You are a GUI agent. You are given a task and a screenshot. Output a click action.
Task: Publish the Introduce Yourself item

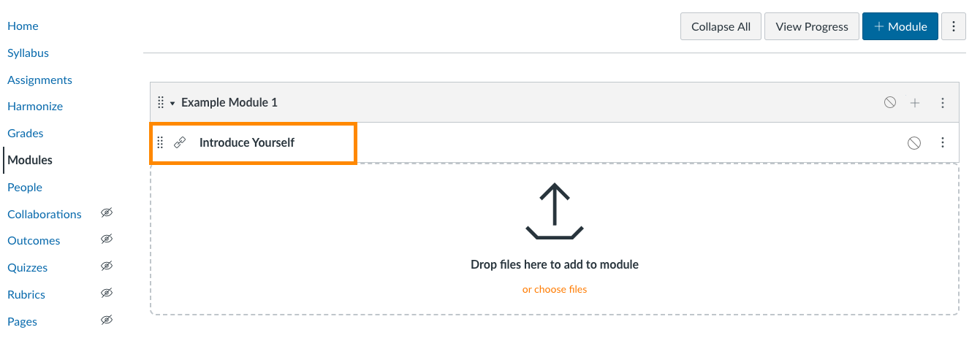point(913,143)
